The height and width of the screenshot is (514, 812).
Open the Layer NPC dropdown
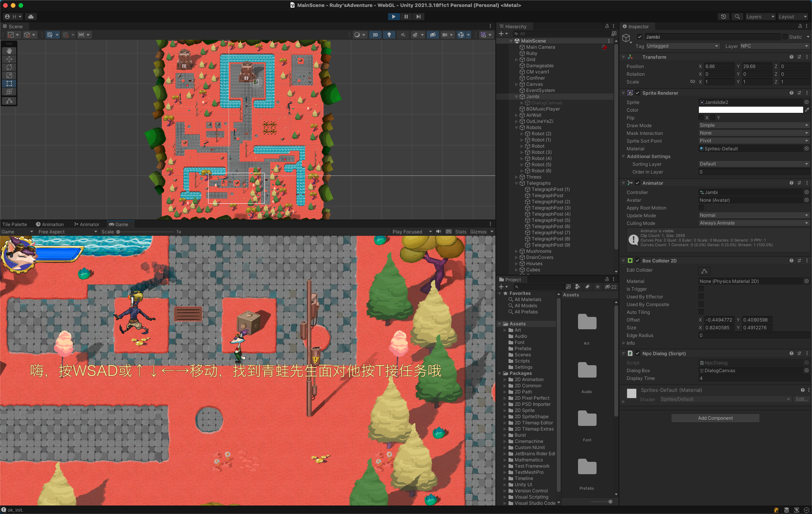tap(775, 46)
